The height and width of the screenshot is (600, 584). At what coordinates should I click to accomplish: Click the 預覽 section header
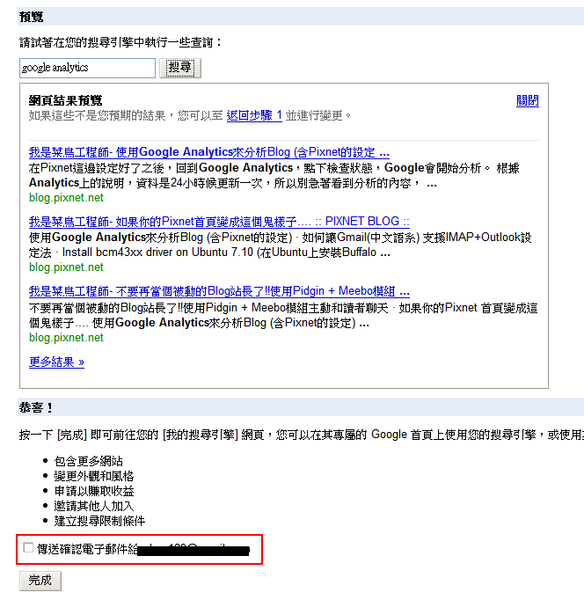click(301, 16)
